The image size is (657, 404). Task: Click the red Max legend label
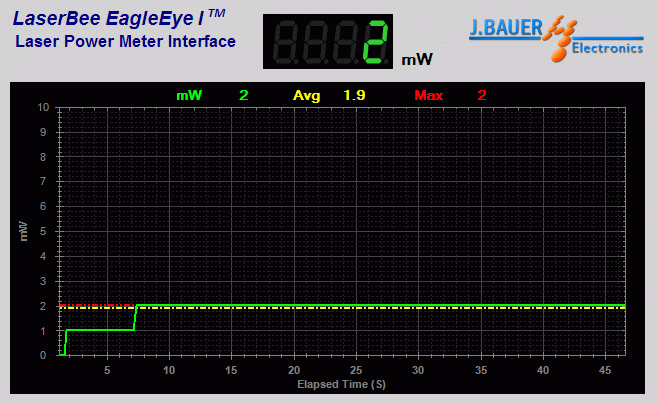click(x=428, y=95)
